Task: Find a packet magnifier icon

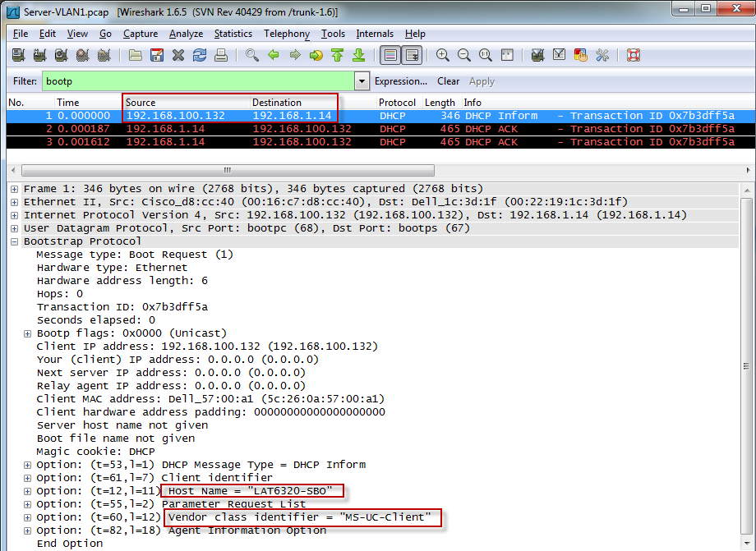Action: 251,55
